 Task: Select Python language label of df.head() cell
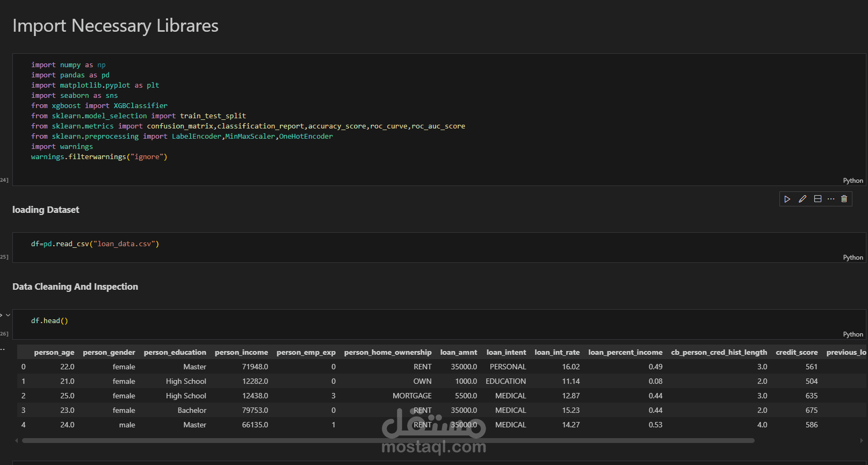click(853, 334)
